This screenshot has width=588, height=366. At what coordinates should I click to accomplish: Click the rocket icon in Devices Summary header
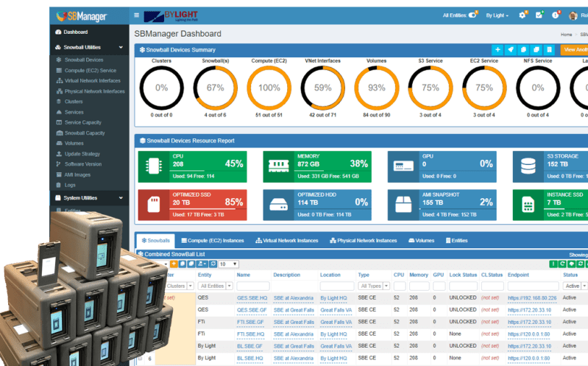(511, 49)
